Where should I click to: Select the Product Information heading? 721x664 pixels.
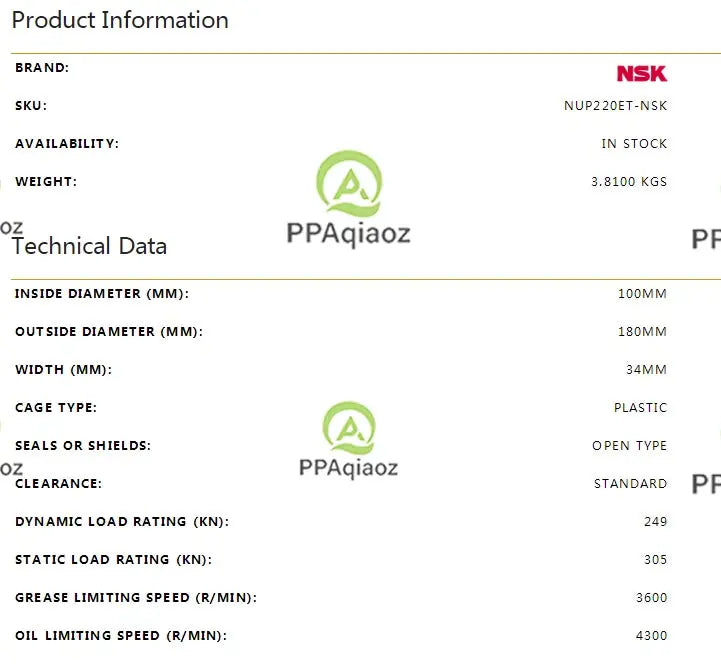click(120, 20)
